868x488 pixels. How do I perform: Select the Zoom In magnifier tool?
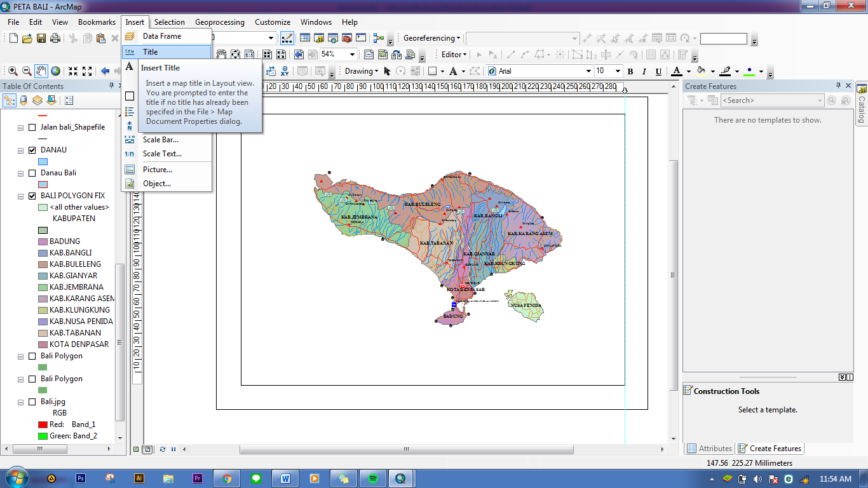pyautogui.click(x=11, y=70)
